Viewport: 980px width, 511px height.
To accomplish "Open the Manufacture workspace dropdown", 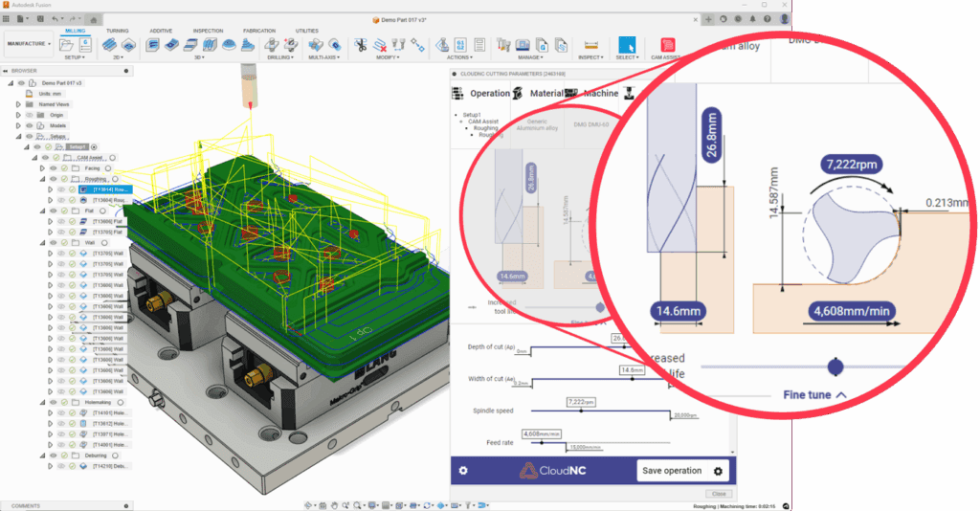I will tap(29, 44).
